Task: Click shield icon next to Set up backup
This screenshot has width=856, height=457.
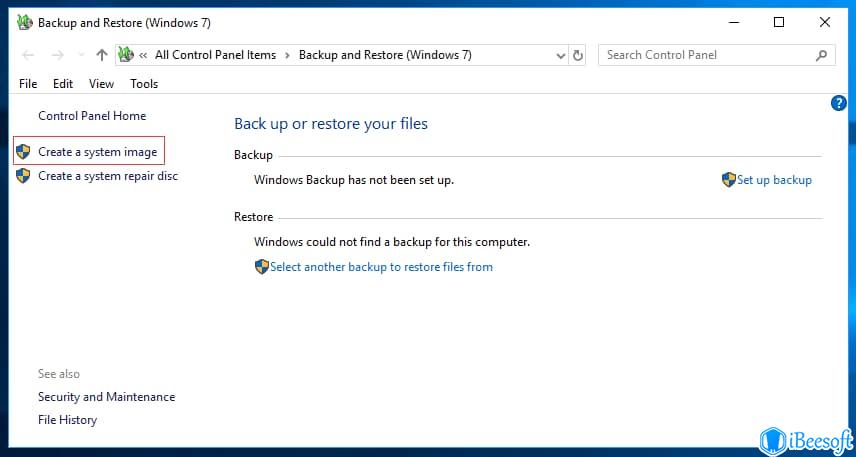Action: [x=729, y=180]
